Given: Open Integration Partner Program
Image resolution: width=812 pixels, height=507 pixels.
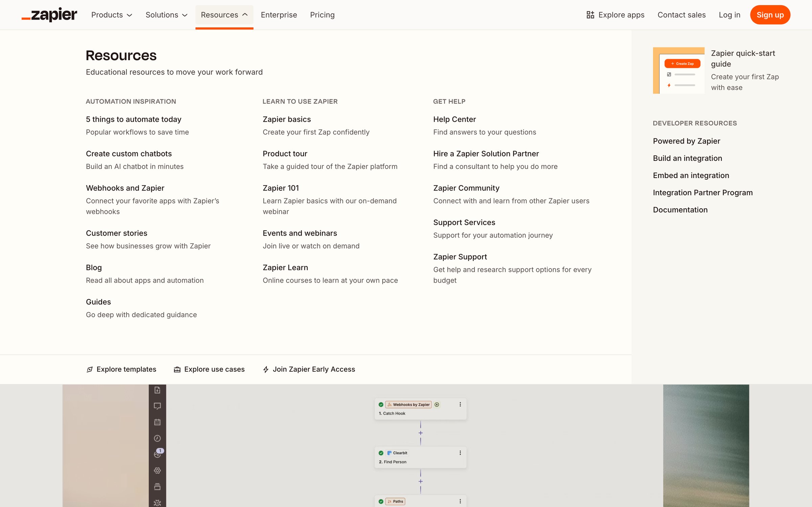Looking at the screenshot, I should (x=703, y=193).
